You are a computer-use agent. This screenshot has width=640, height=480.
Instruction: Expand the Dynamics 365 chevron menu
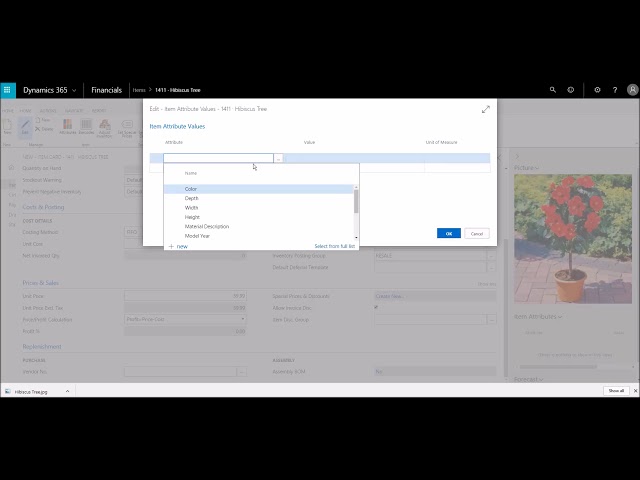click(x=74, y=90)
